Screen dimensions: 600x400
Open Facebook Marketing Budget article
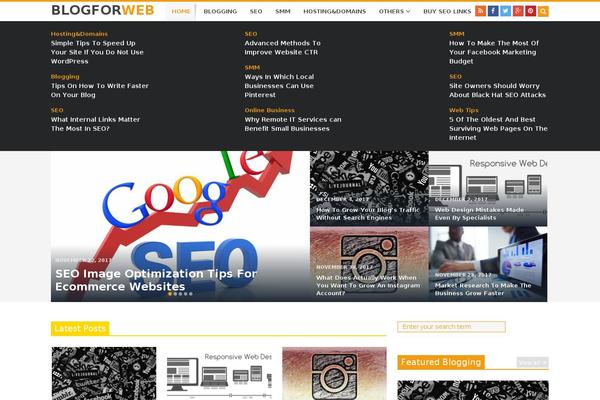point(494,52)
